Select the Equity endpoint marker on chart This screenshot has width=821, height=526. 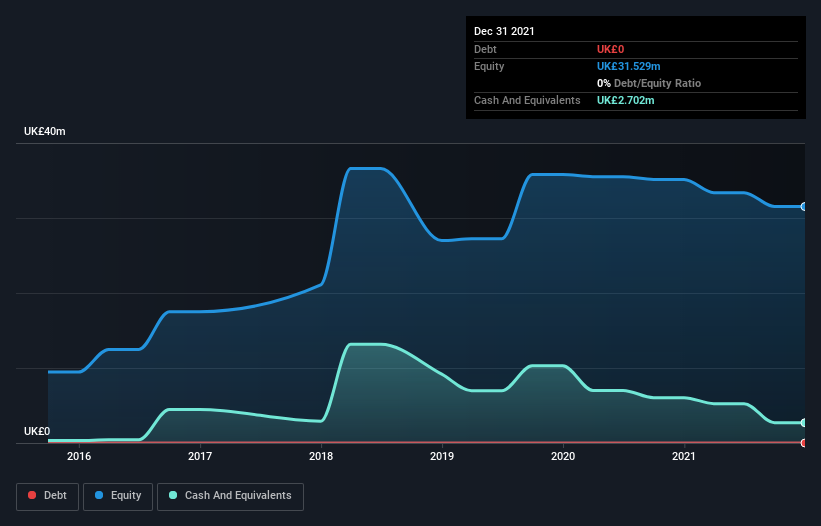[x=804, y=207]
